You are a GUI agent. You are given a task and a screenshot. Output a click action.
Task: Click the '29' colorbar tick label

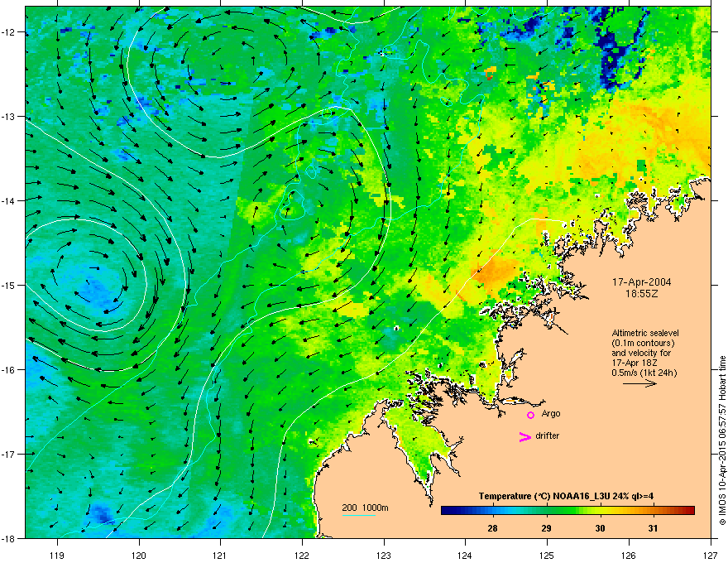point(547,528)
